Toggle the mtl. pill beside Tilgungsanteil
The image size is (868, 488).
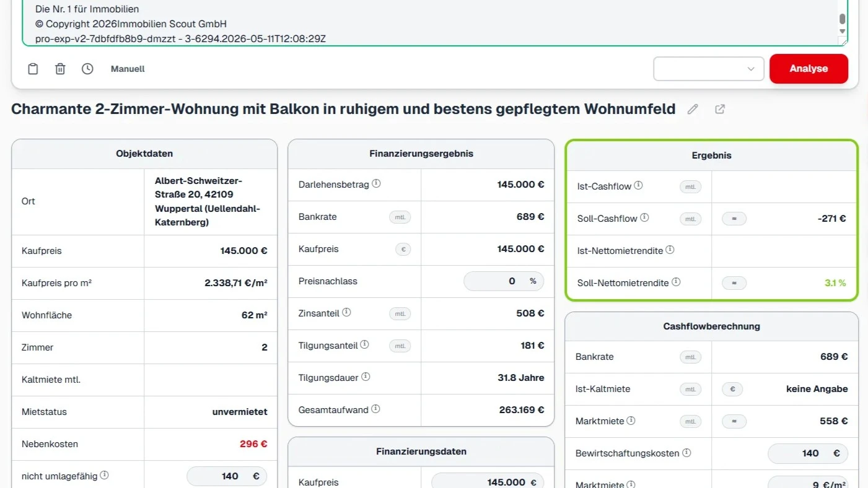pos(400,346)
